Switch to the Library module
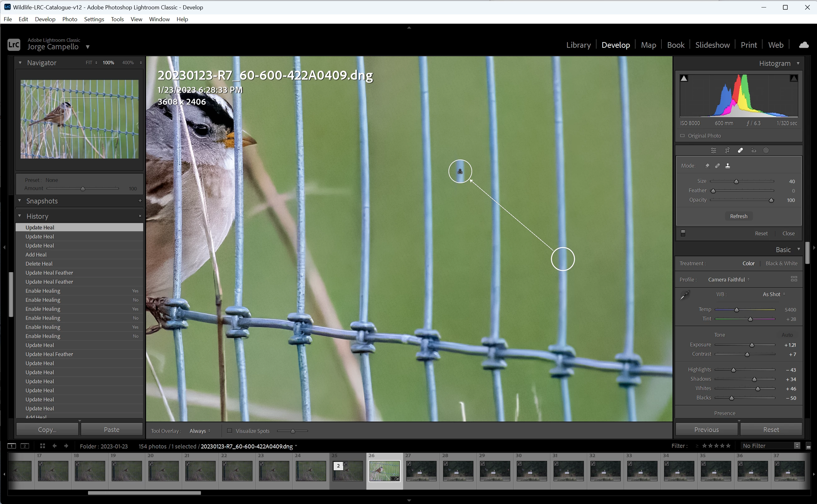 point(578,45)
